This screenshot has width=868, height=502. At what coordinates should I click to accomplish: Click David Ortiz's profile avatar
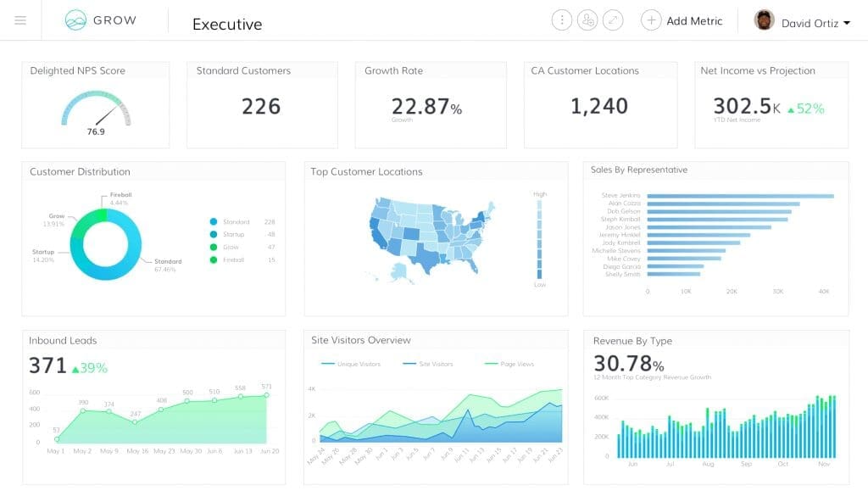pos(764,20)
